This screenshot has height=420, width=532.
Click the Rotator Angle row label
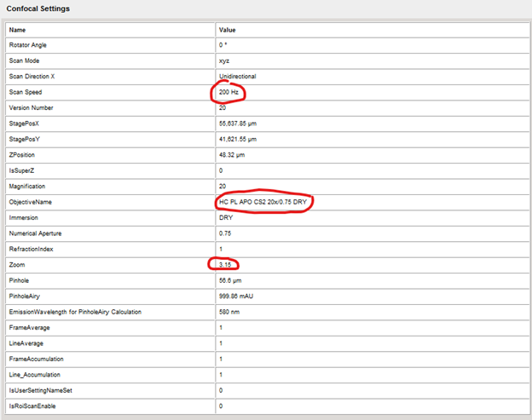pos(30,44)
